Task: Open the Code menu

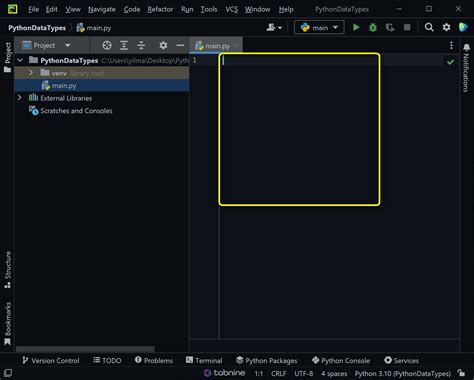Action: tap(132, 9)
